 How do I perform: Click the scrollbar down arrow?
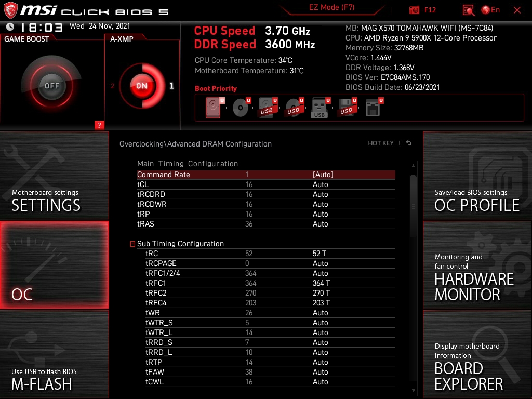pyautogui.click(x=413, y=391)
